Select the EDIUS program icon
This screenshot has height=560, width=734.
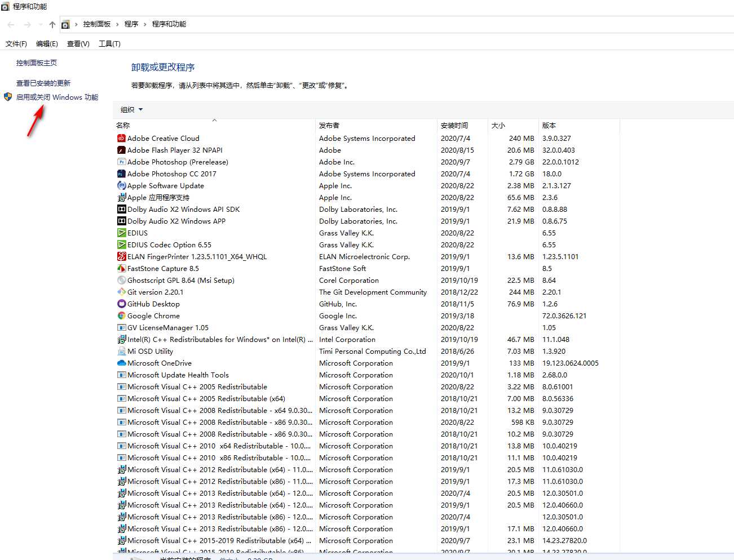pyautogui.click(x=121, y=233)
